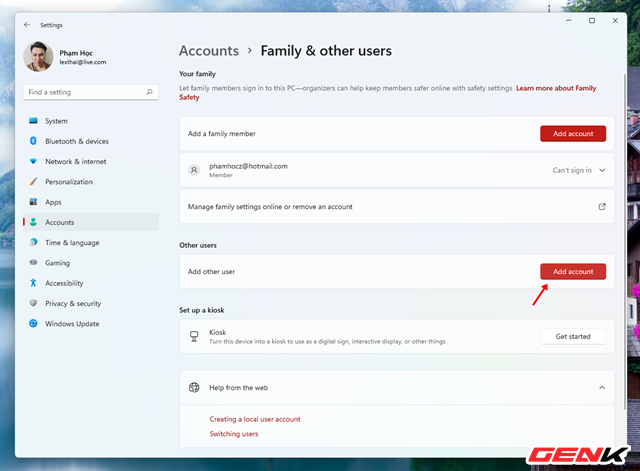
Task: Click the Personalization brush icon
Action: tap(33, 182)
